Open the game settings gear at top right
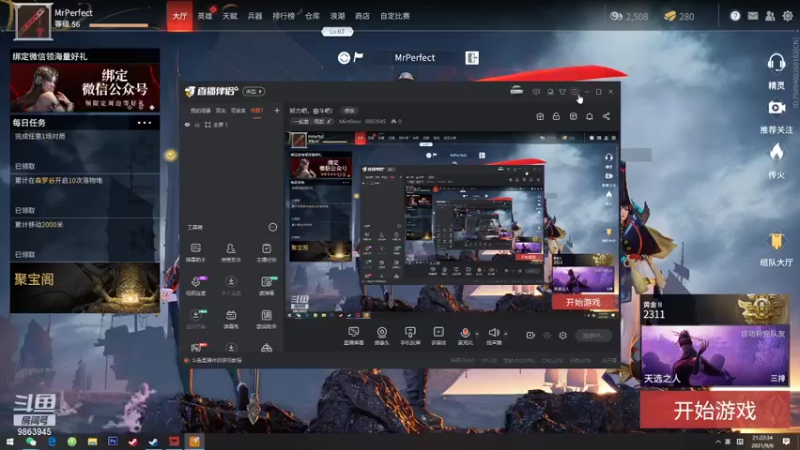This screenshot has width=800, height=450. [x=787, y=16]
